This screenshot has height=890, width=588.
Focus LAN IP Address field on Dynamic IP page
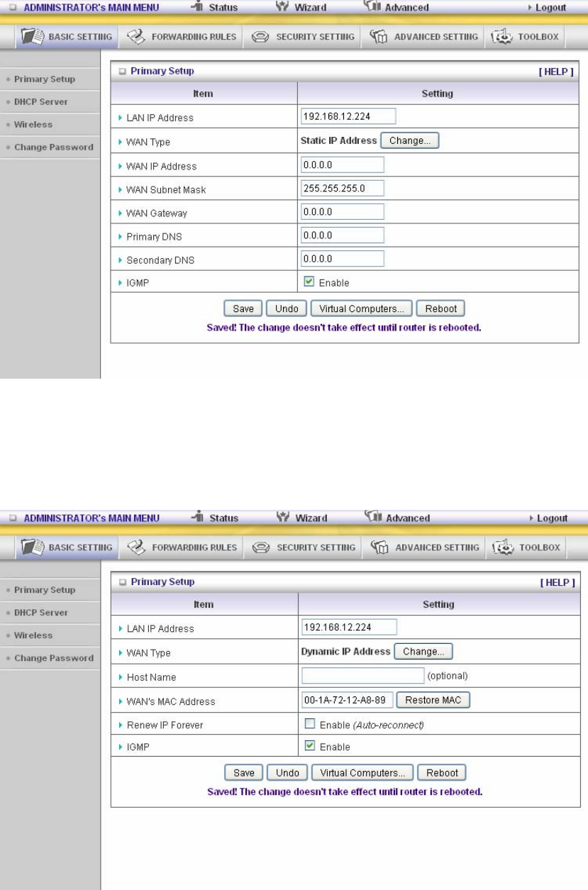(349, 628)
